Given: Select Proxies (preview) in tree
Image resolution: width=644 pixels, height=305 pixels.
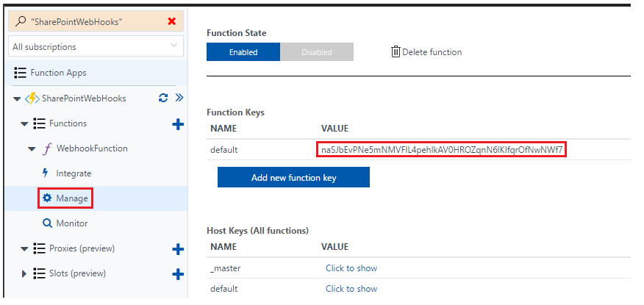Looking at the screenshot, I should pyautogui.click(x=82, y=248).
